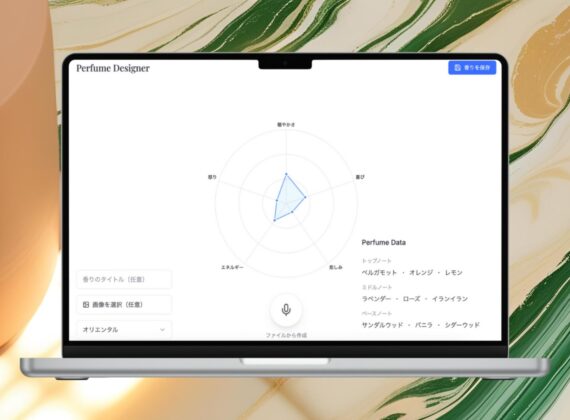Open the ファイルから作成 link

click(286, 335)
